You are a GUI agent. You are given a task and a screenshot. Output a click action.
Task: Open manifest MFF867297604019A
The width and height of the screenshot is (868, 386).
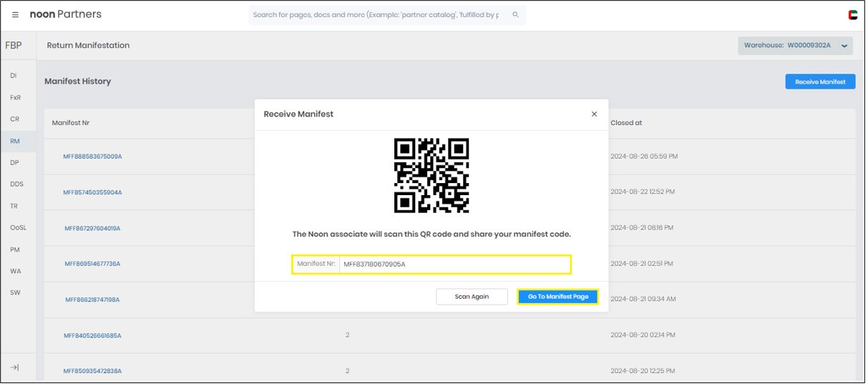[92, 228]
